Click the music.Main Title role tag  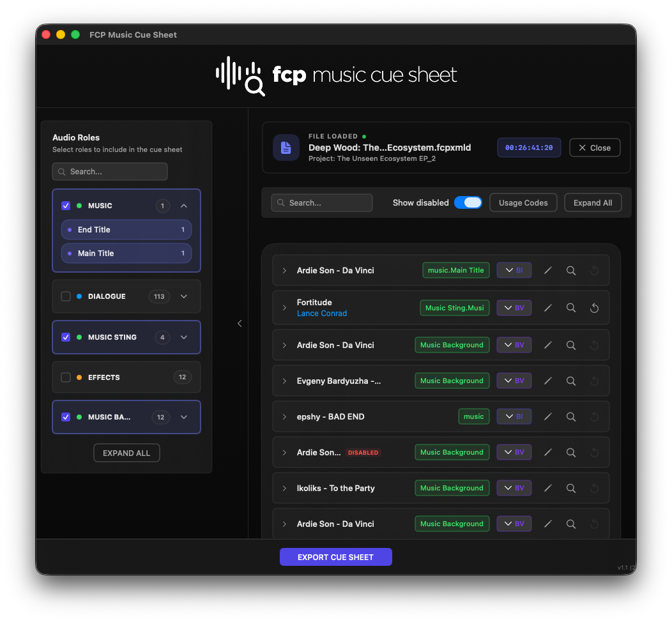coord(455,270)
